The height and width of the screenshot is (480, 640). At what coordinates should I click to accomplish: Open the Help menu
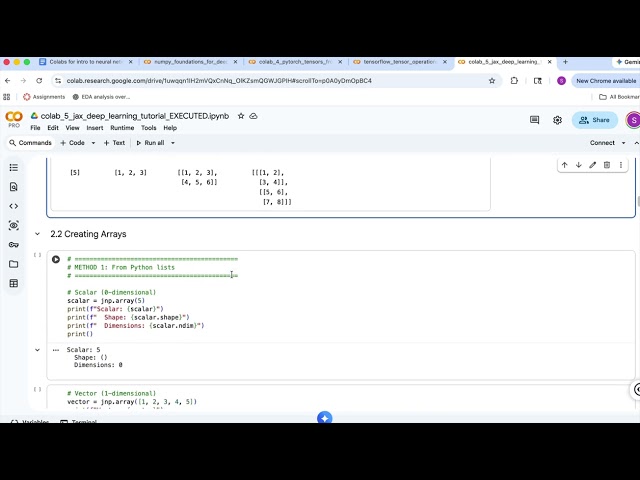pyautogui.click(x=170, y=128)
